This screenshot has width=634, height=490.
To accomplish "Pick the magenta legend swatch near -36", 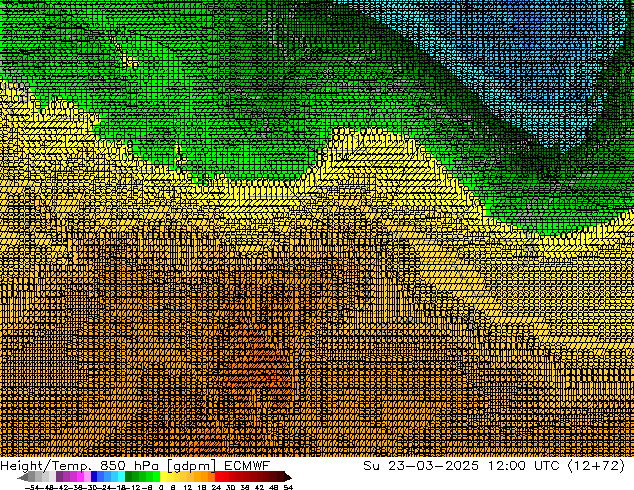I will pyautogui.click(x=80, y=476).
